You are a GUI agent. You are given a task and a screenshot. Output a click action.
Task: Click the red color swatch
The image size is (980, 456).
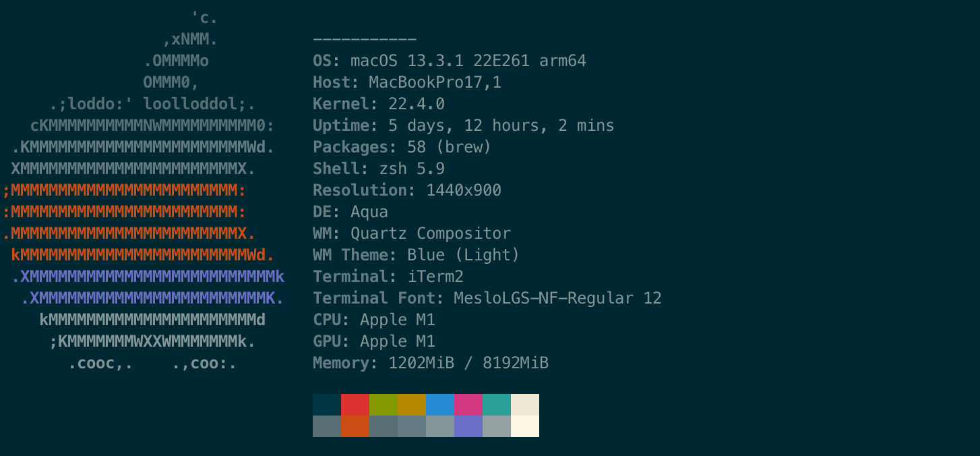coord(355,405)
